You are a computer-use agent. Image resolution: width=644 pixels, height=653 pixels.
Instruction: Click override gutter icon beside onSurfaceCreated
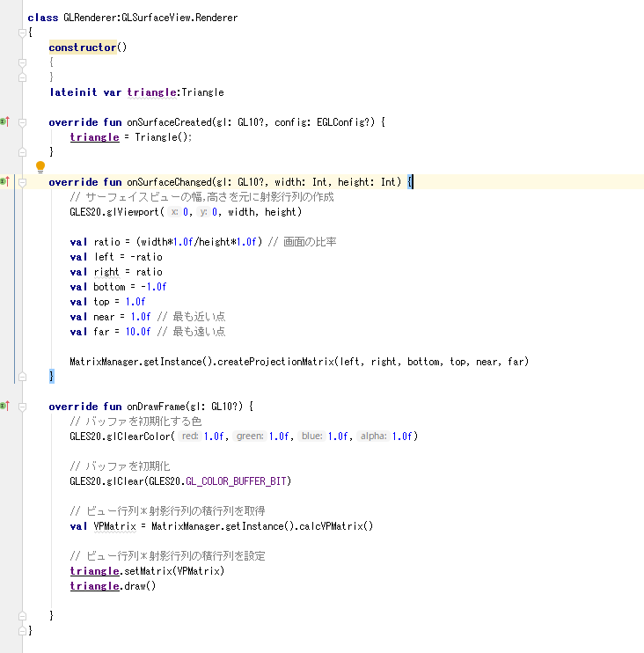coord(5,121)
